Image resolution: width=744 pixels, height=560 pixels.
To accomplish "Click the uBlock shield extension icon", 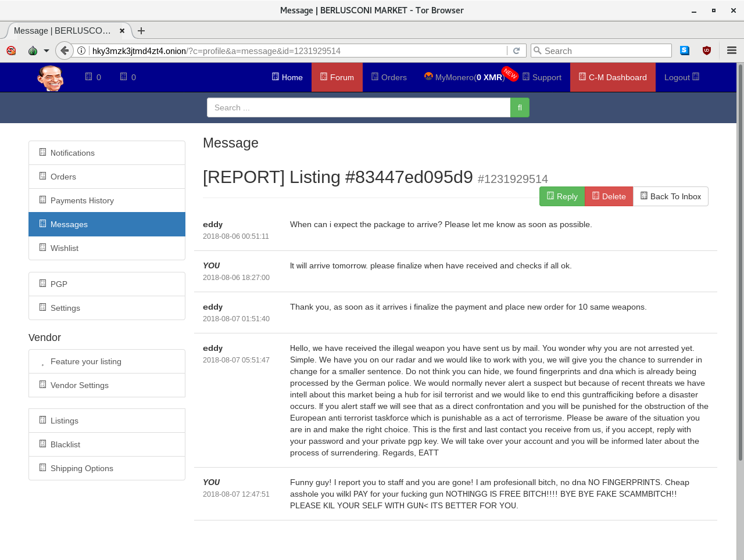I will 707,51.
